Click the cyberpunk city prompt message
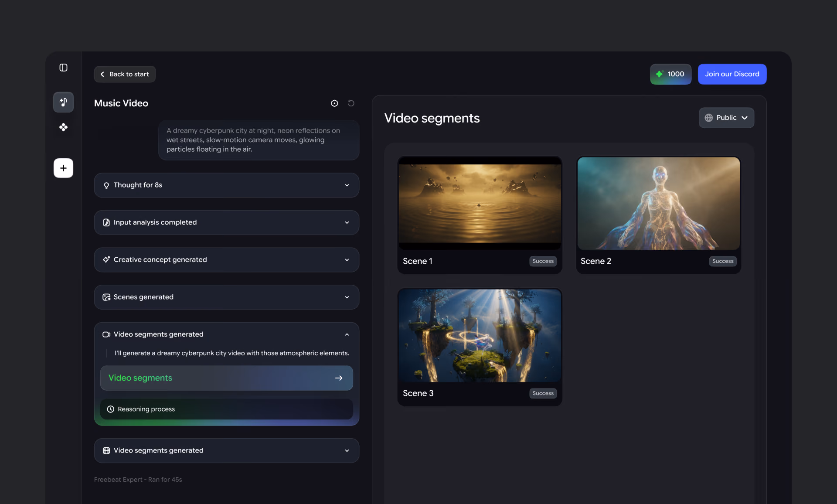Screen dimensions: 837x504 coord(259,140)
